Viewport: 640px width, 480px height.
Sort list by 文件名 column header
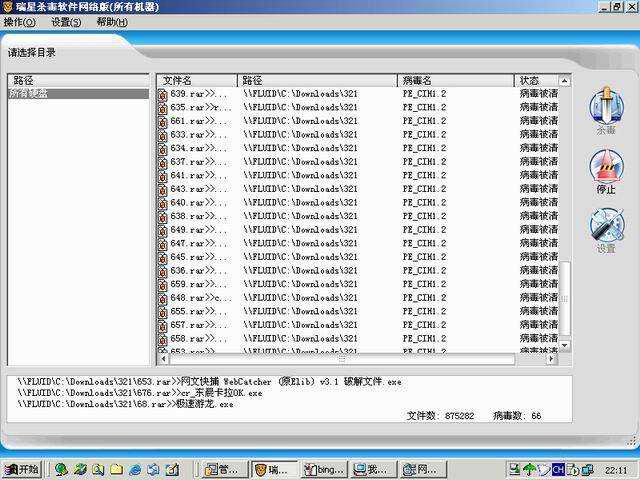click(196, 80)
